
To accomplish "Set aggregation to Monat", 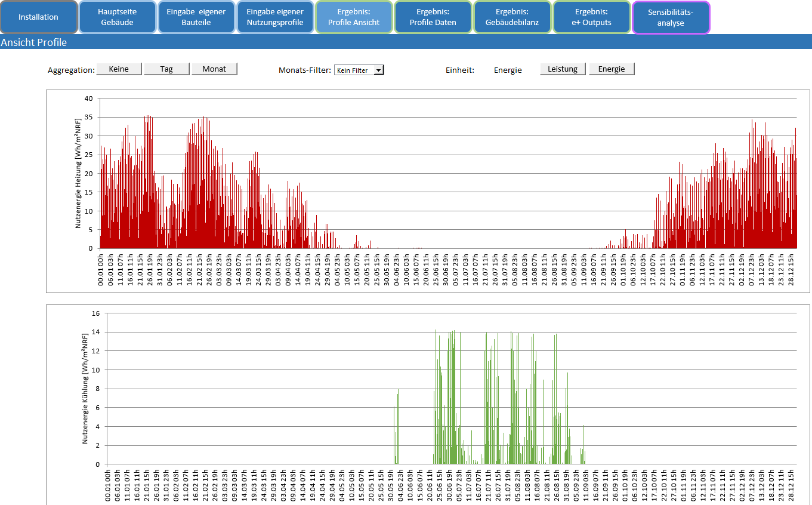I will tap(214, 69).
